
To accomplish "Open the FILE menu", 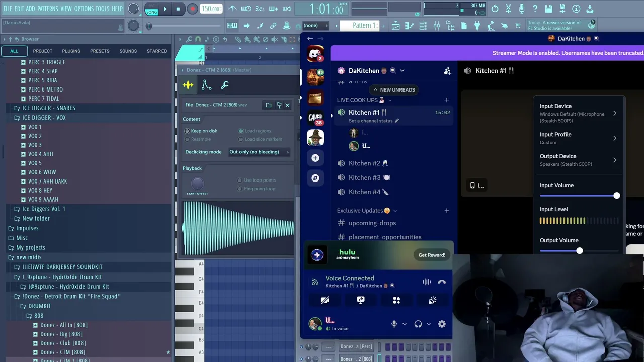I will coord(8,9).
